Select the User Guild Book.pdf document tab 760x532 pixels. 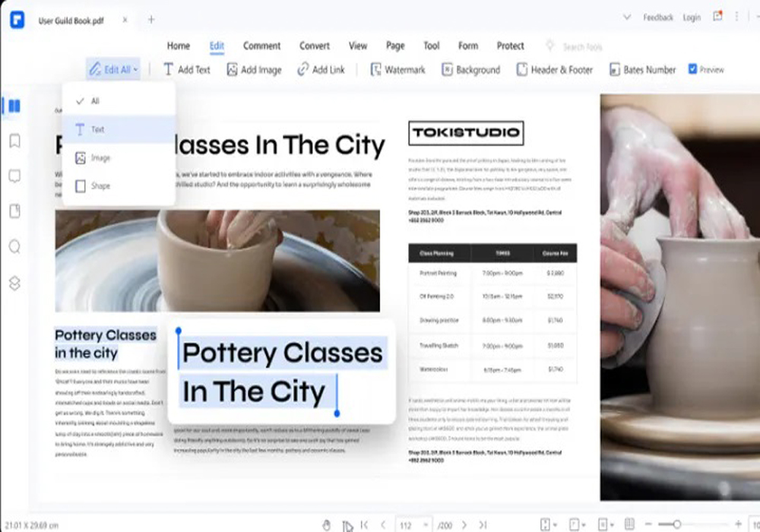coord(71,21)
